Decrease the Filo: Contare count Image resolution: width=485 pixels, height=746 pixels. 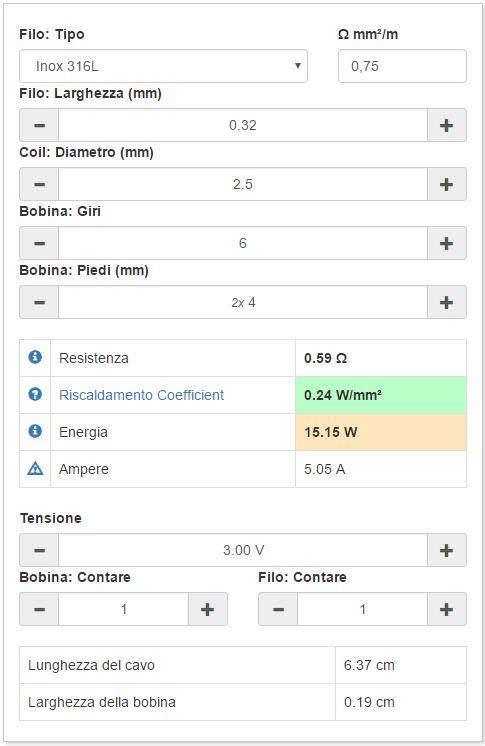278,609
